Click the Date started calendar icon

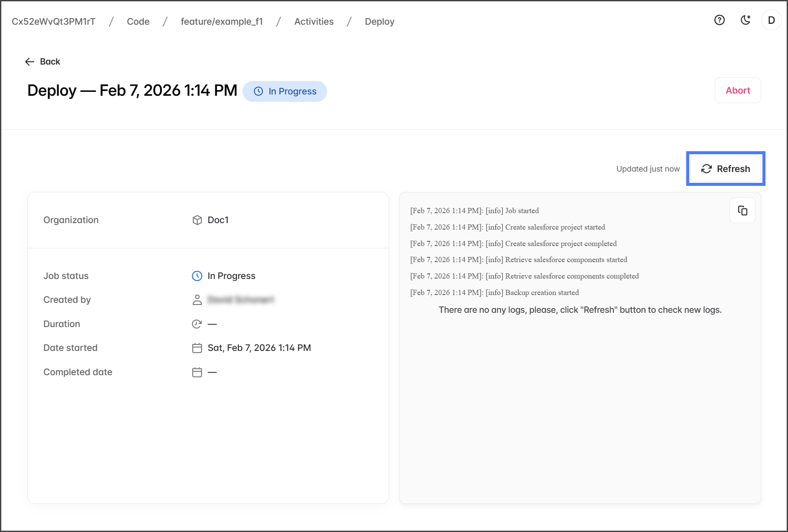tap(197, 348)
